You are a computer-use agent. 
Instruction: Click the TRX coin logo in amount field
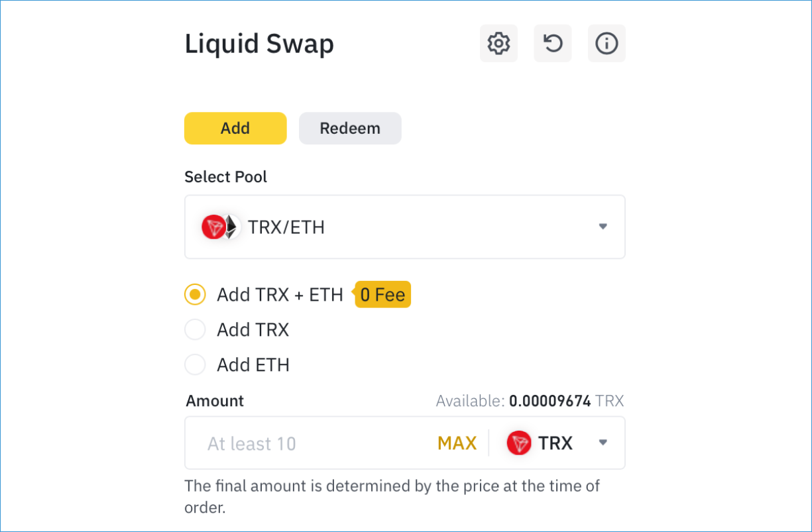[519, 443]
